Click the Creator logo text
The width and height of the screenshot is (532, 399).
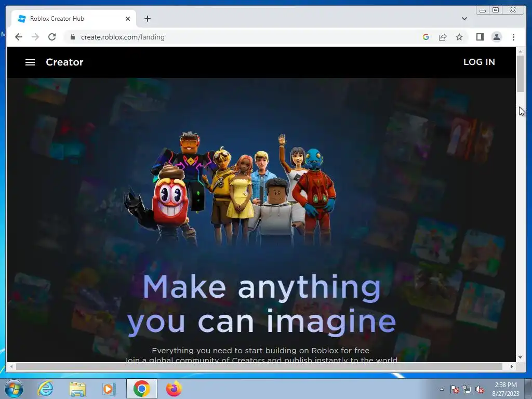click(64, 62)
